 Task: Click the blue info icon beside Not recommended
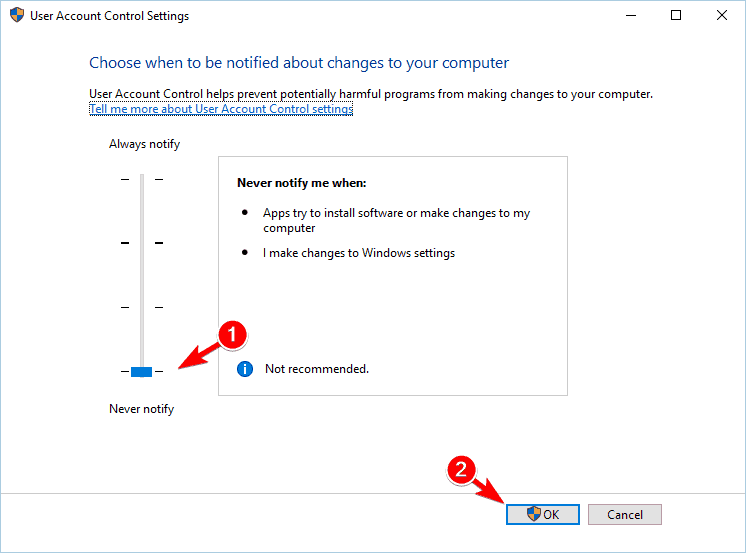pos(245,369)
